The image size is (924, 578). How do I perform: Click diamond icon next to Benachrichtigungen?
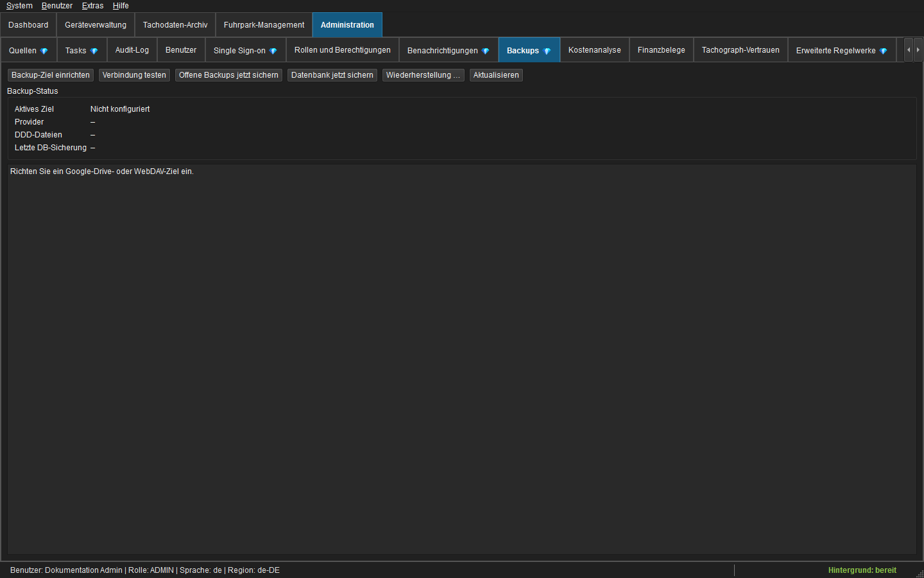click(486, 51)
